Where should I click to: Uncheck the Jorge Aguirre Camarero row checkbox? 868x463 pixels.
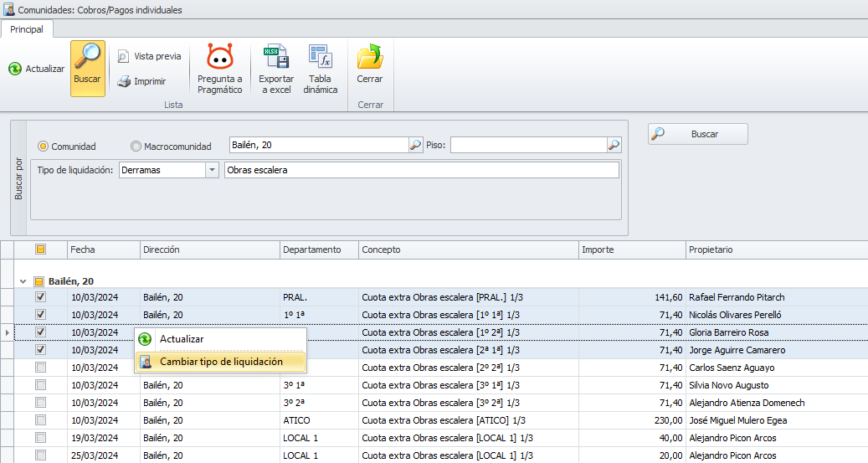point(40,350)
